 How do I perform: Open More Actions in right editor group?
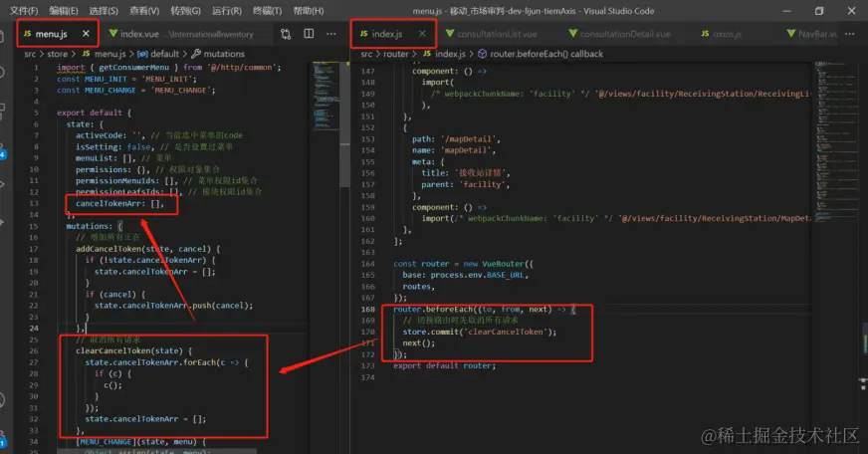click(x=850, y=34)
